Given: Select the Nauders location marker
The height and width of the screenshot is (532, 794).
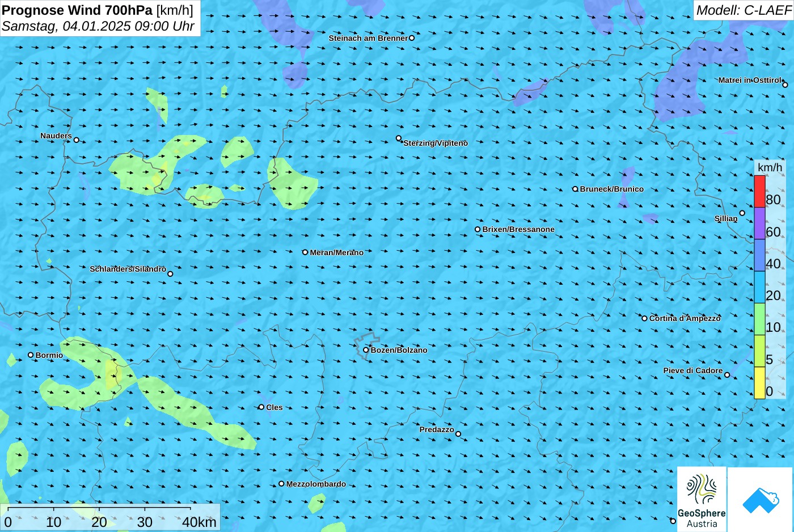Looking at the screenshot, I should [x=77, y=140].
